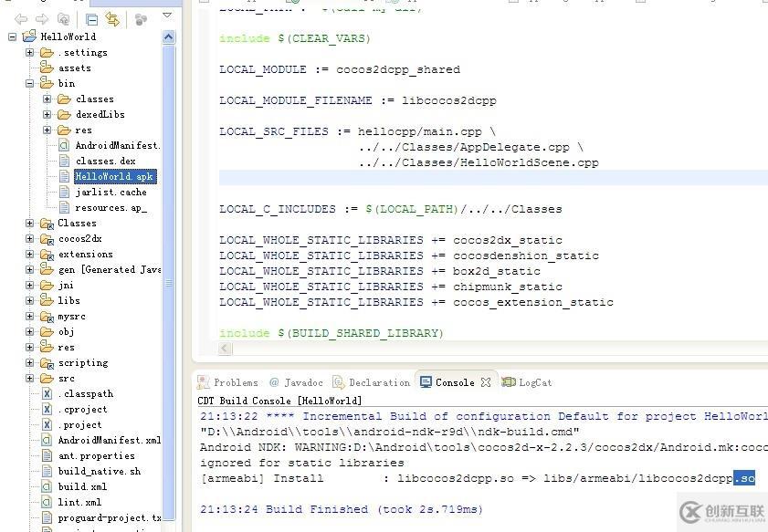Click the LOCAL_MODULE_FILENAME line in editor
Image resolution: width=768 pixels, height=532 pixels.
358,100
